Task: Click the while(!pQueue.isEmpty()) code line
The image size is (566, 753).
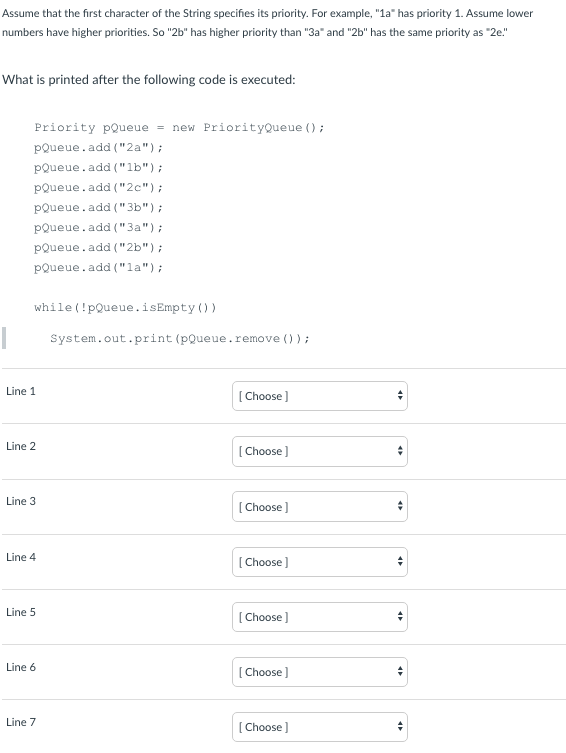Action: [125, 307]
